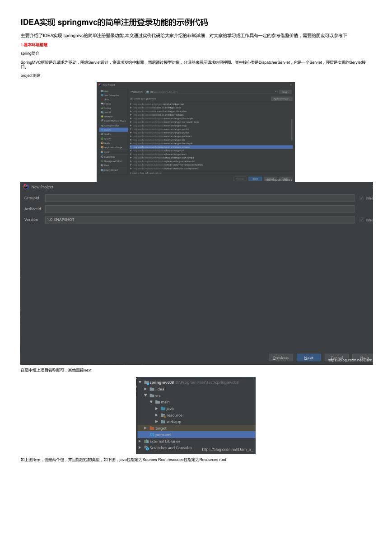Viewport: 392px width, 555px height.
Task: Click the Clouds project type icon
Action: pos(103,104)
